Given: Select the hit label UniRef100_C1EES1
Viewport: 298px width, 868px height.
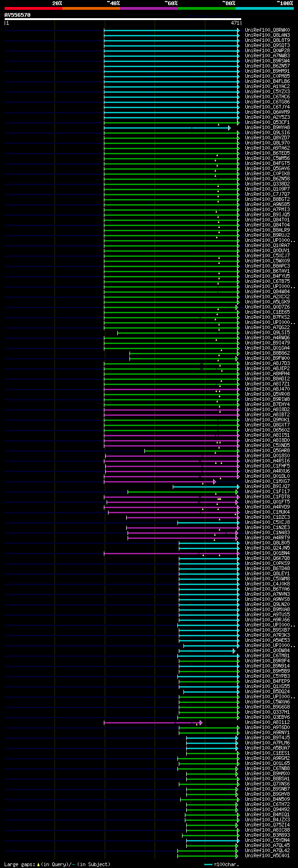Looking at the screenshot, I should click(267, 753).
